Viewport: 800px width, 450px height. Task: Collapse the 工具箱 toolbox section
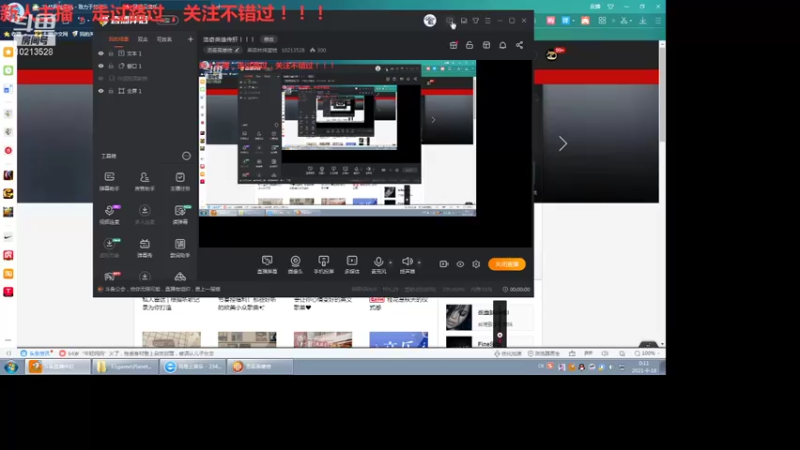pyautogui.click(x=186, y=156)
